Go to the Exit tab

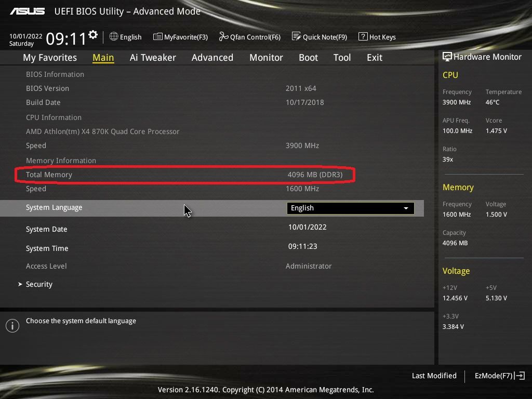click(x=375, y=58)
